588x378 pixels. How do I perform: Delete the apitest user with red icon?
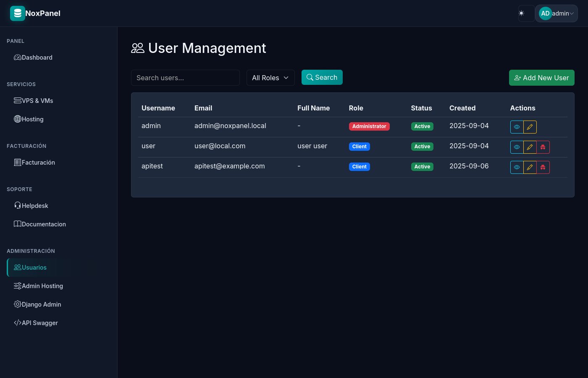coord(543,167)
